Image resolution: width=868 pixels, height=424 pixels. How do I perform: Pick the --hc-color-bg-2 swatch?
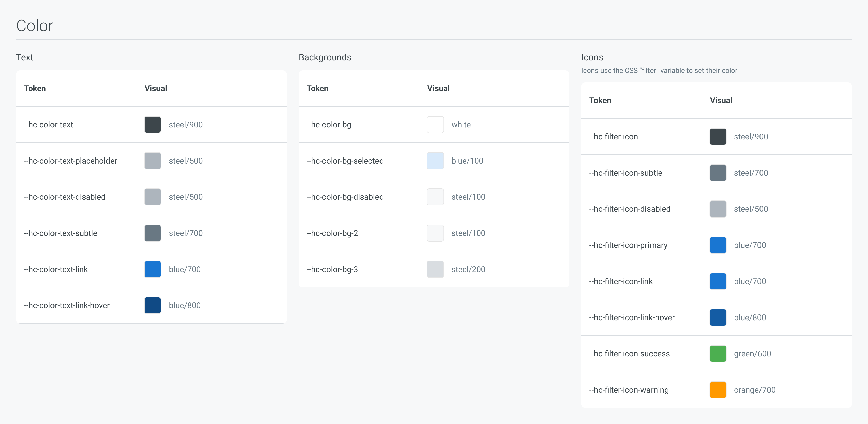tap(435, 233)
